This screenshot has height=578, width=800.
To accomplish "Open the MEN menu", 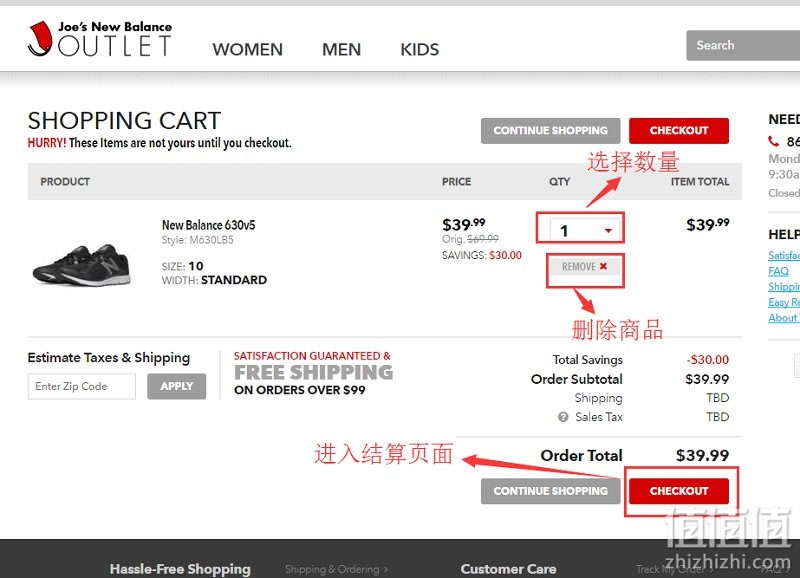I will pyautogui.click(x=341, y=49).
